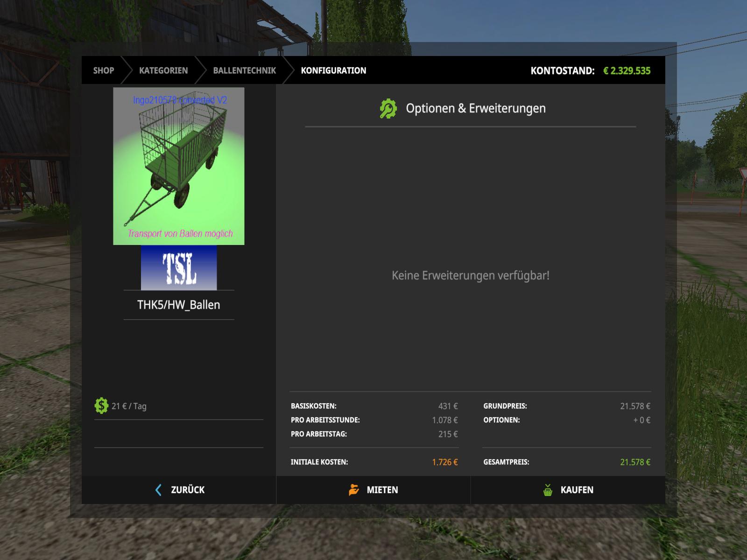Click the Kontostand balance amount
The height and width of the screenshot is (560, 747).
[x=627, y=71]
